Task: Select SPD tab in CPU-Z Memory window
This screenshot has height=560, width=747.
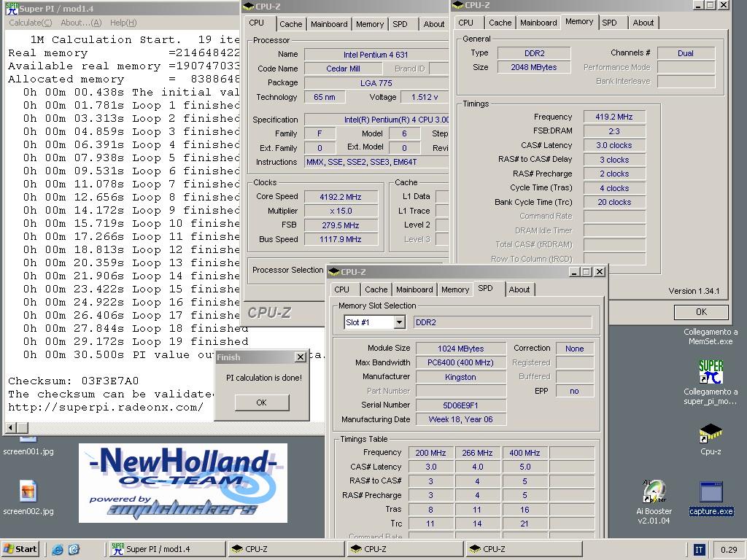Action: [609, 23]
